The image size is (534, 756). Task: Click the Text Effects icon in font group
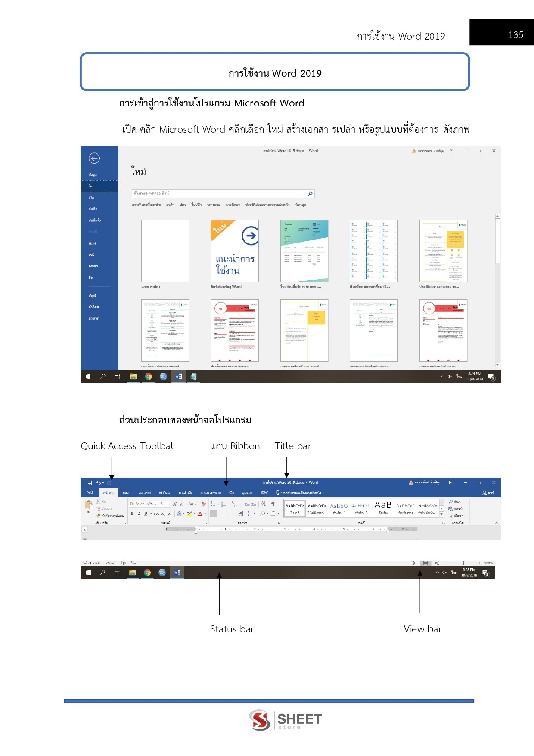point(180,513)
